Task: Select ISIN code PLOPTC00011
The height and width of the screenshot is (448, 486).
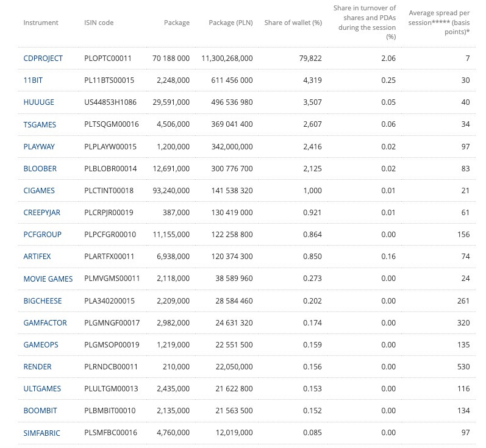Action: pos(108,59)
